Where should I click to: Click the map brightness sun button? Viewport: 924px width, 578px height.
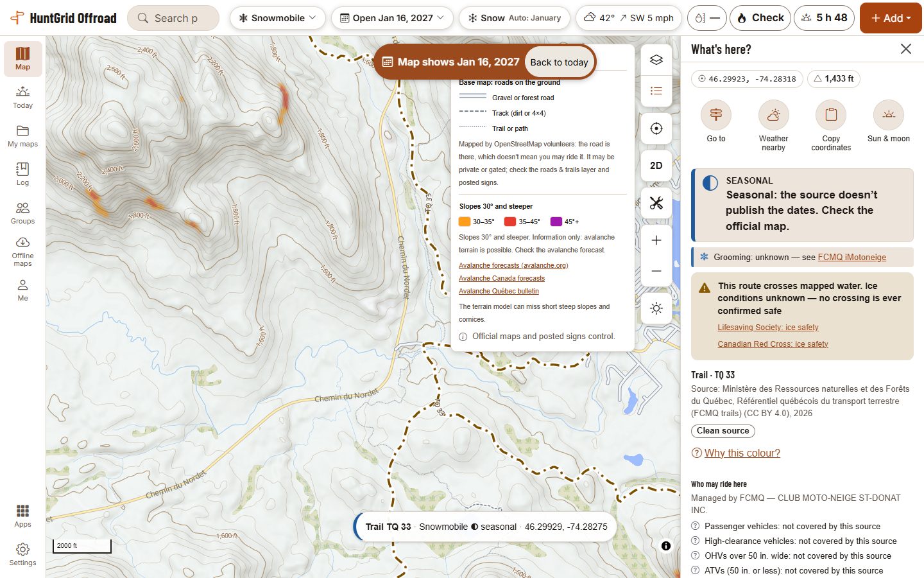[x=656, y=308]
